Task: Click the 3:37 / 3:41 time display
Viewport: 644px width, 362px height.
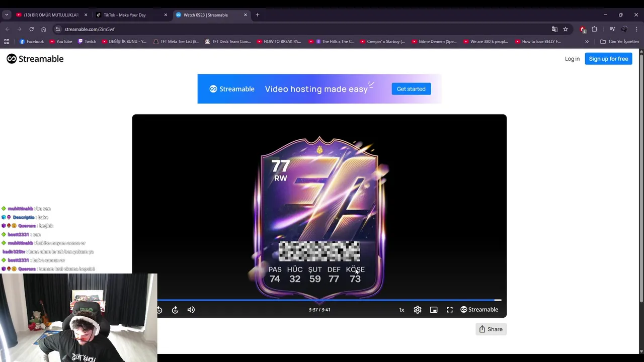Action: pyautogui.click(x=319, y=310)
